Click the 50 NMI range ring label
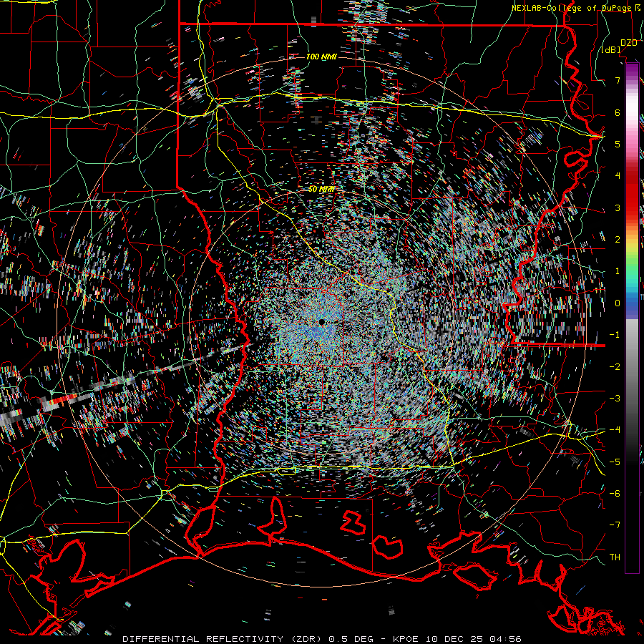The image size is (644, 644). [x=321, y=190]
